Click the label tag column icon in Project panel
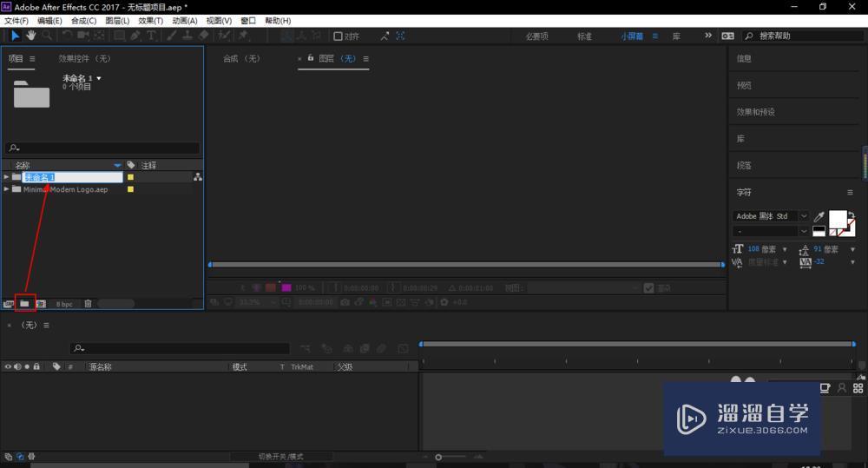868x468 pixels. 131,165
